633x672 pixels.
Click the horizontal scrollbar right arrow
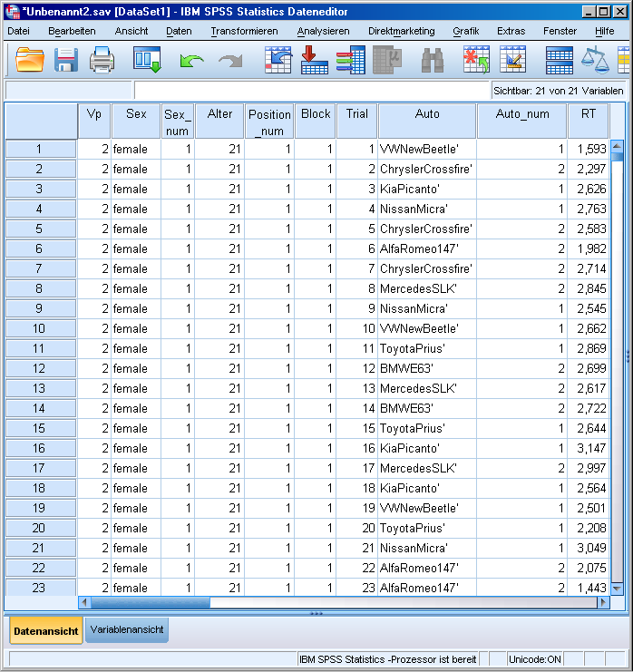click(603, 602)
